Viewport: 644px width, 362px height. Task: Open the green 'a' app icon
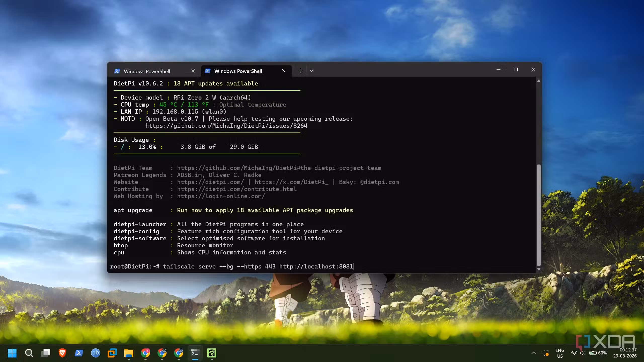pyautogui.click(x=212, y=353)
